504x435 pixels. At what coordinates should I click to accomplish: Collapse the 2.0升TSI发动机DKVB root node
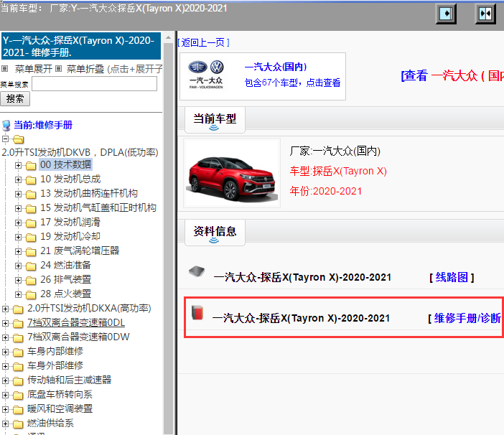pyautogui.click(x=5, y=139)
